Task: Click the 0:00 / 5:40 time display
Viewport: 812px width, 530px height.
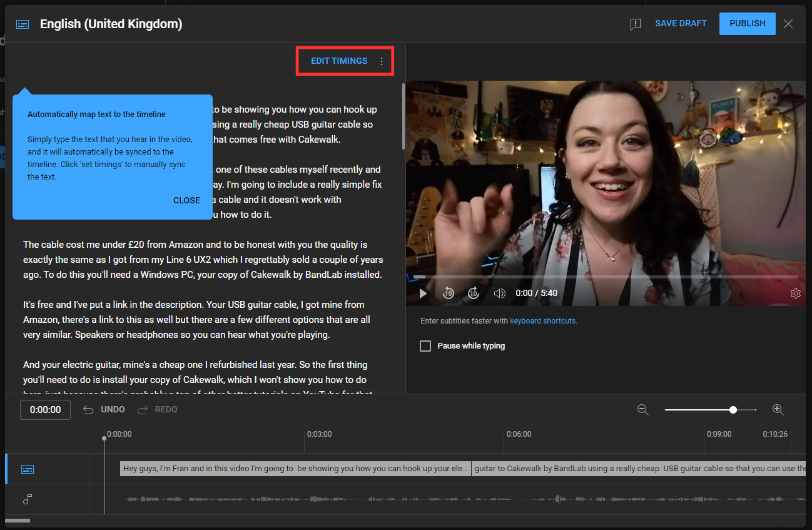Action: tap(536, 293)
